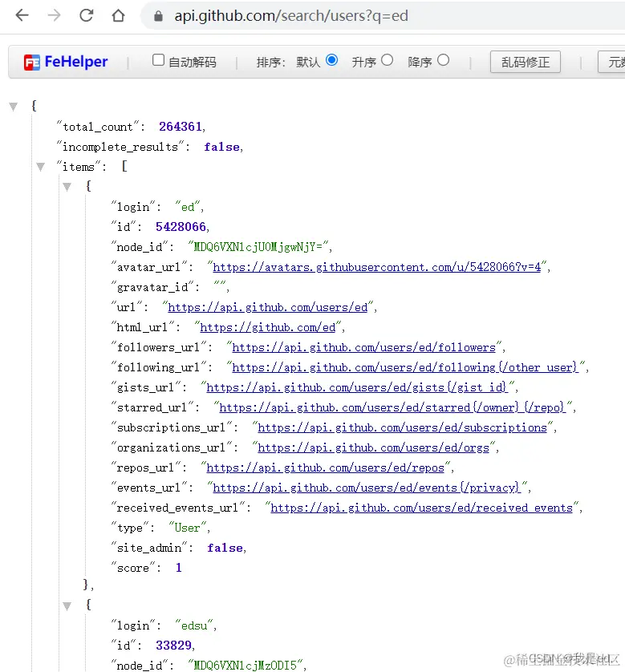Image resolution: width=625 pixels, height=672 pixels.
Task: Open the starred_url link
Action: point(392,407)
